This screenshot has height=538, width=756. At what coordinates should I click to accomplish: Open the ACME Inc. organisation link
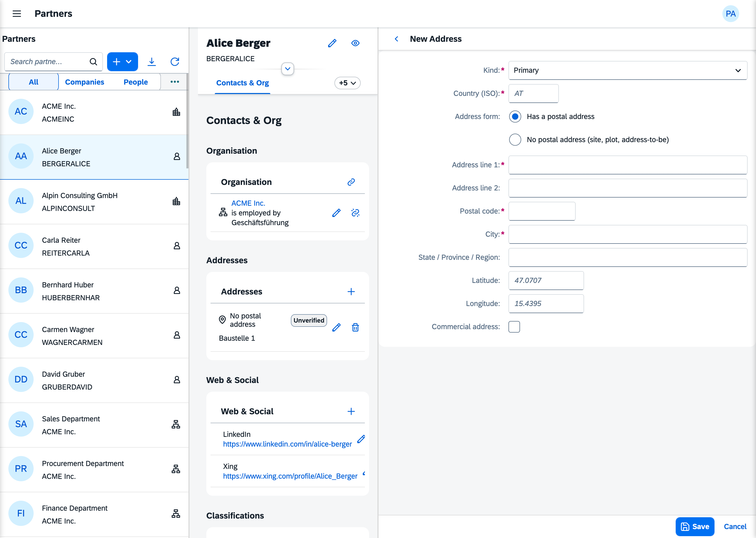[x=248, y=203]
